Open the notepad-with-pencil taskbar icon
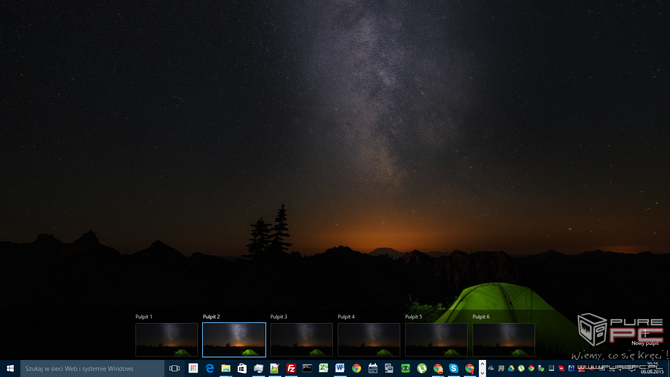 pos(274,368)
